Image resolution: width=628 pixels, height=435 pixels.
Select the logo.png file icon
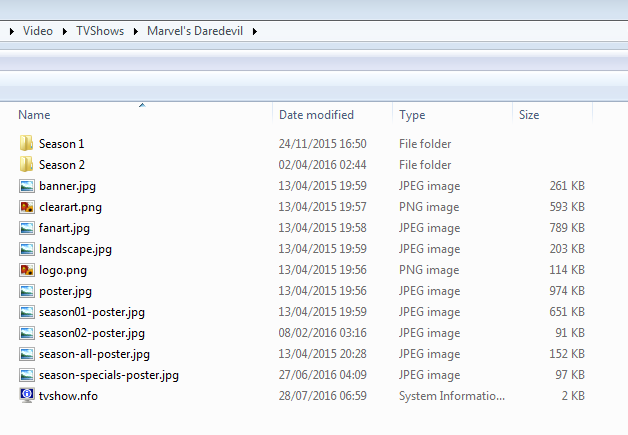27,270
